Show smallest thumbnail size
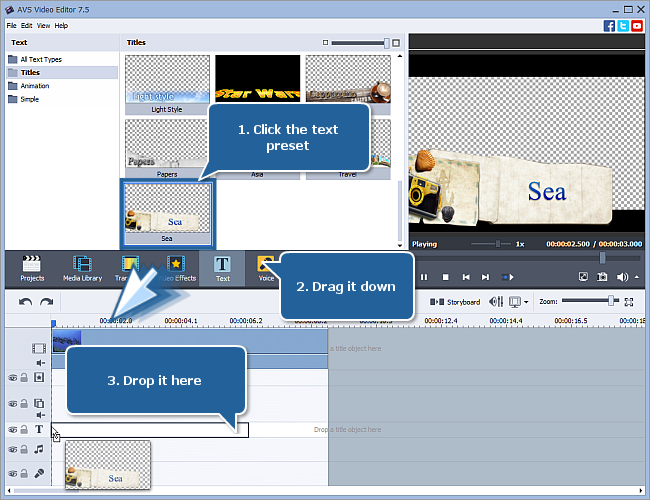Screen dimensions: 650x500 pos(325,42)
